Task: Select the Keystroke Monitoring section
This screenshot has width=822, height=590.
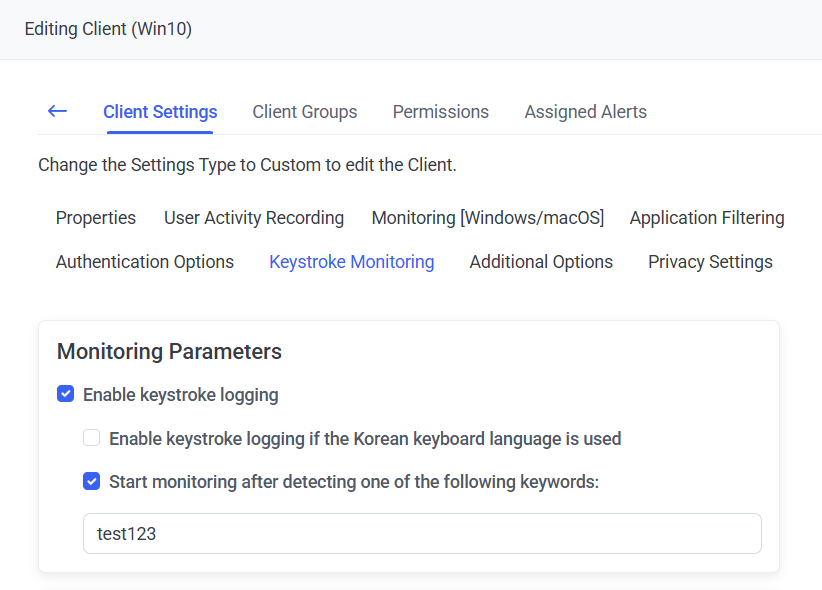Action: click(x=351, y=262)
